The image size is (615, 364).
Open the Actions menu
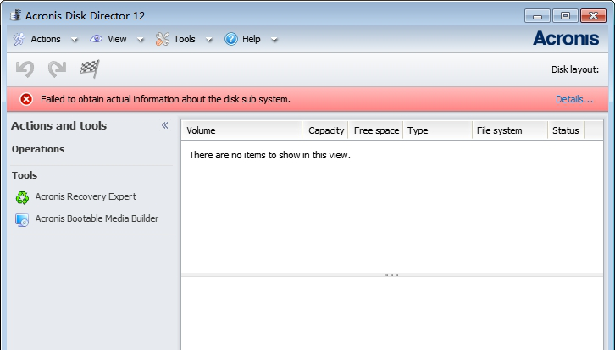[46, 39]
